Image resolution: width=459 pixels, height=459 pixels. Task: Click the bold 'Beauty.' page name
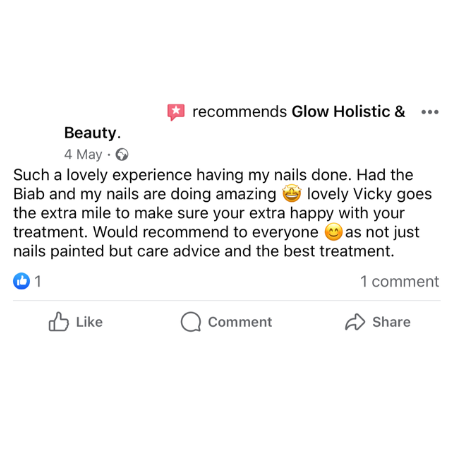click(92, 133)
